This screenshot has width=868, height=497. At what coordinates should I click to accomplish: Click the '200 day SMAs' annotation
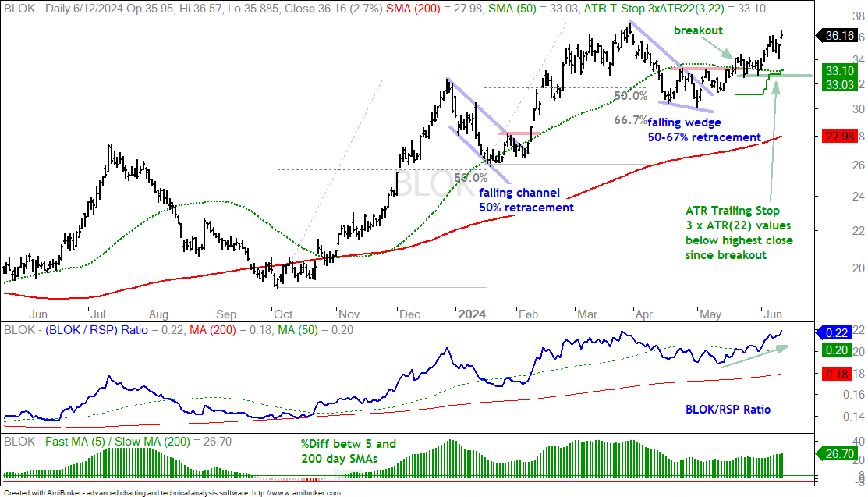tap(339, 459)
